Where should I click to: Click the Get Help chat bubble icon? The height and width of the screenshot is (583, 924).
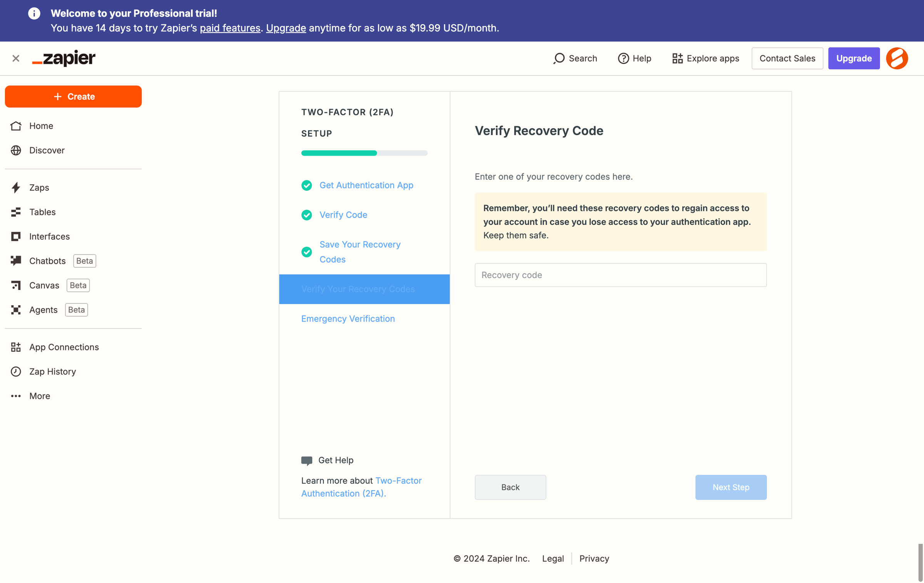pos(306,461)
